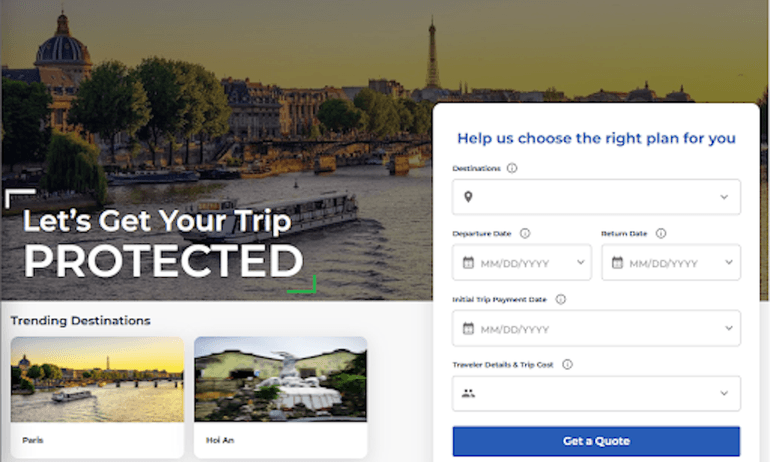The width and height of the screenshot is (770, 462).
Task: Open the Departure Date dropdown arrow
Action: (581, 263)
